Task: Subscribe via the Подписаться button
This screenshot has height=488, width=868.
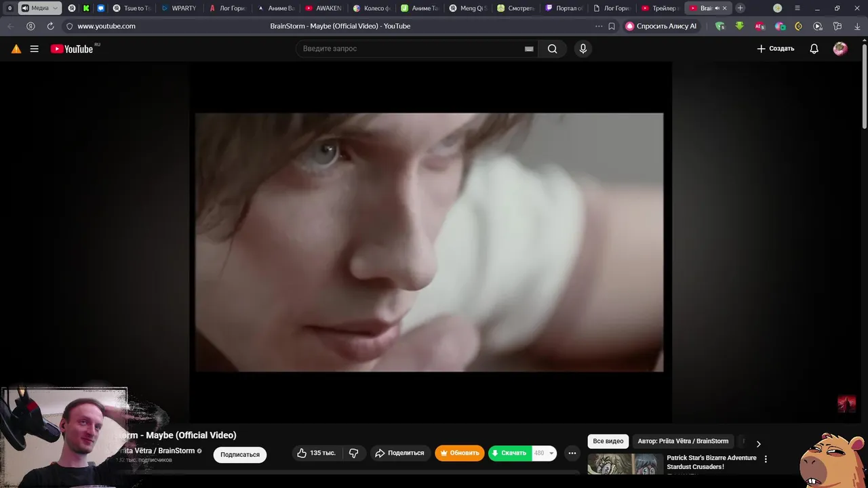Action: point(240,455)
